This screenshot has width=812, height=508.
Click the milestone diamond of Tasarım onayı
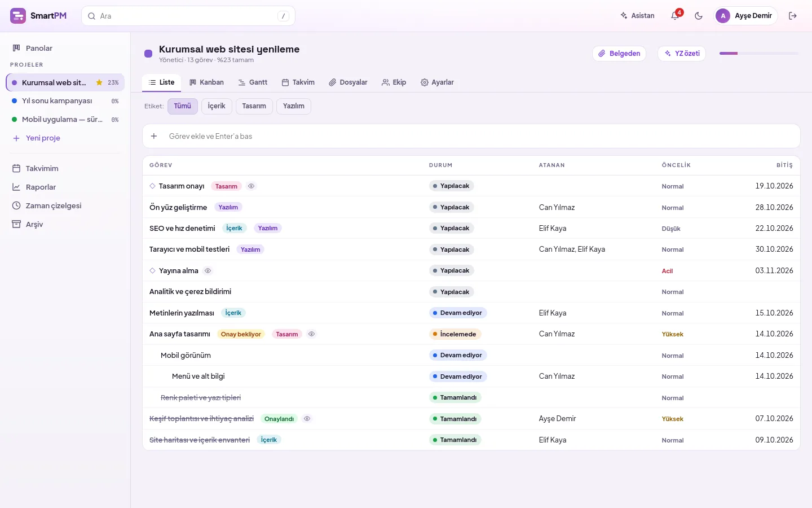[x=152, y=186]
